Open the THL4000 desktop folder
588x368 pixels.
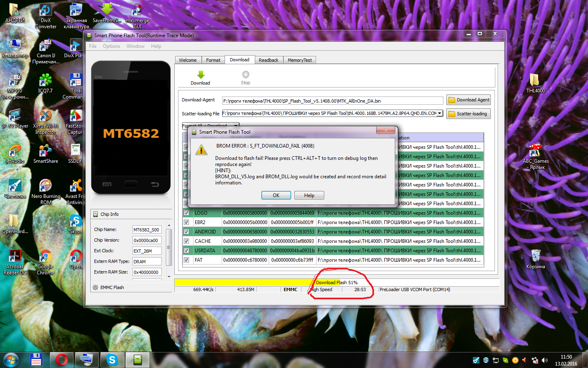point(535,83)
